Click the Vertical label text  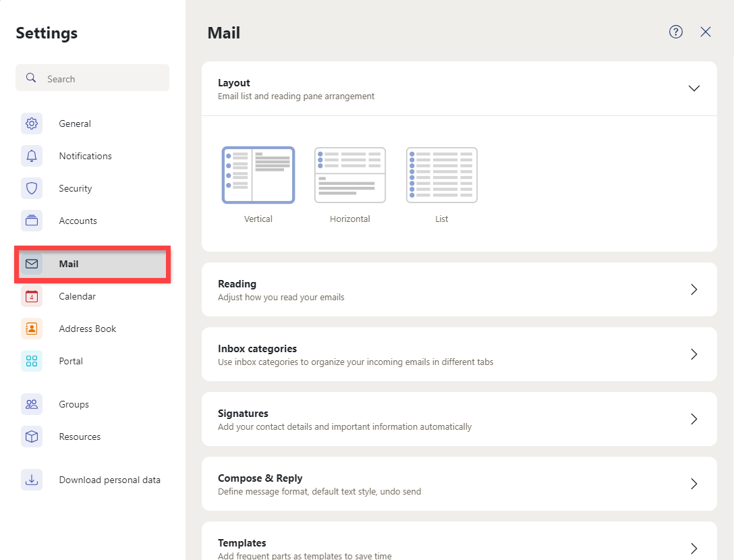258,219
